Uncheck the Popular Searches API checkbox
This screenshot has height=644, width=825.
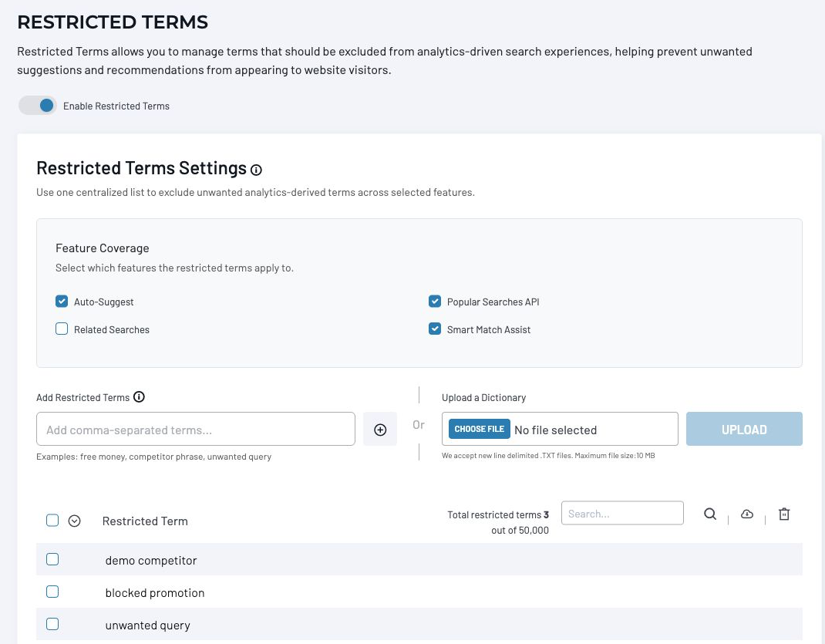(x=435, y=302)
